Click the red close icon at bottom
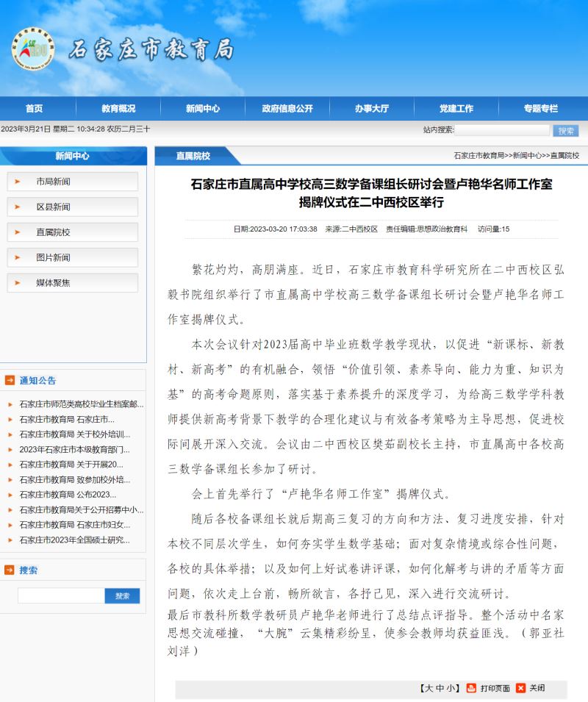 [x=521, y=688]
